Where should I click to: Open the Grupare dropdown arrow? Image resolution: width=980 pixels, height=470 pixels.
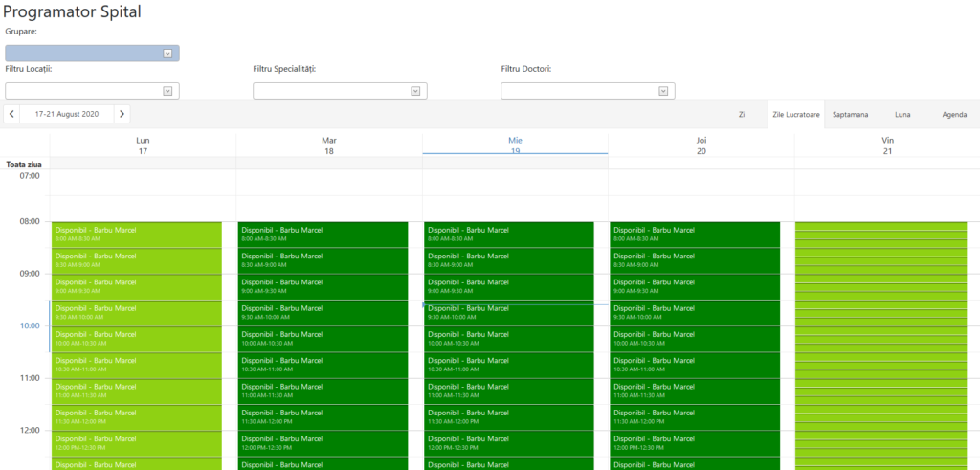(x=167, y=54)
